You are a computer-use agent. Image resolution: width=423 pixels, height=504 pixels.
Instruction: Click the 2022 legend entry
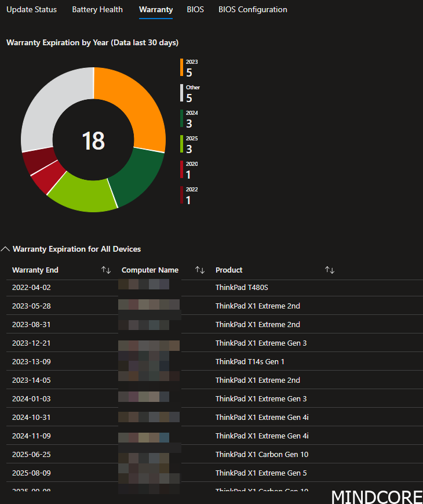click(189, 195)
